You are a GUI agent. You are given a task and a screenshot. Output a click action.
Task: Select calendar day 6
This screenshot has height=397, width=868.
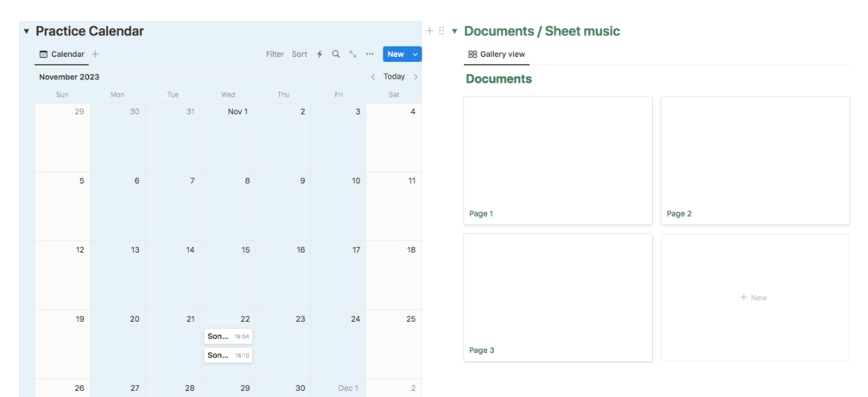point(118,205)
